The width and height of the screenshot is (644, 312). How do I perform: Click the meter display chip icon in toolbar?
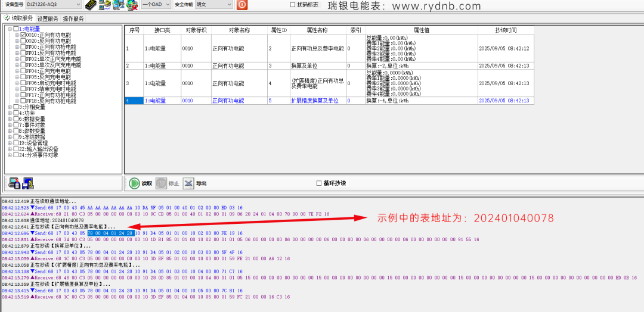coord(91,5)
